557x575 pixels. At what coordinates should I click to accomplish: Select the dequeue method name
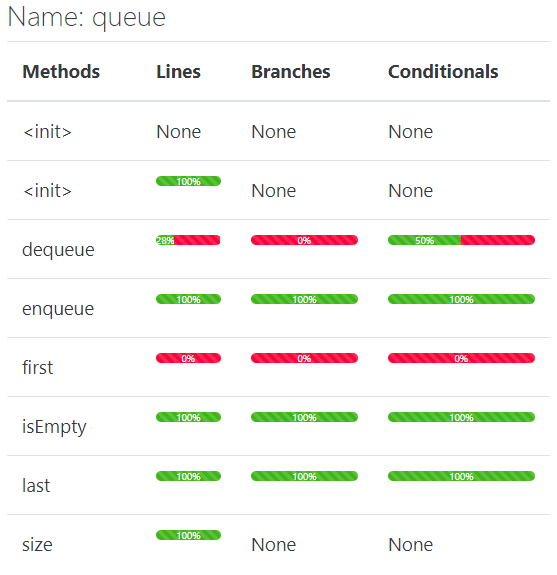click(58, 250)
